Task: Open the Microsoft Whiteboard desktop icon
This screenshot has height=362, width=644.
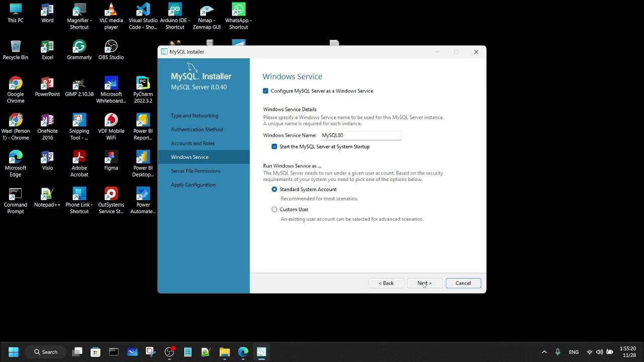Action: [x=111, y=90]
